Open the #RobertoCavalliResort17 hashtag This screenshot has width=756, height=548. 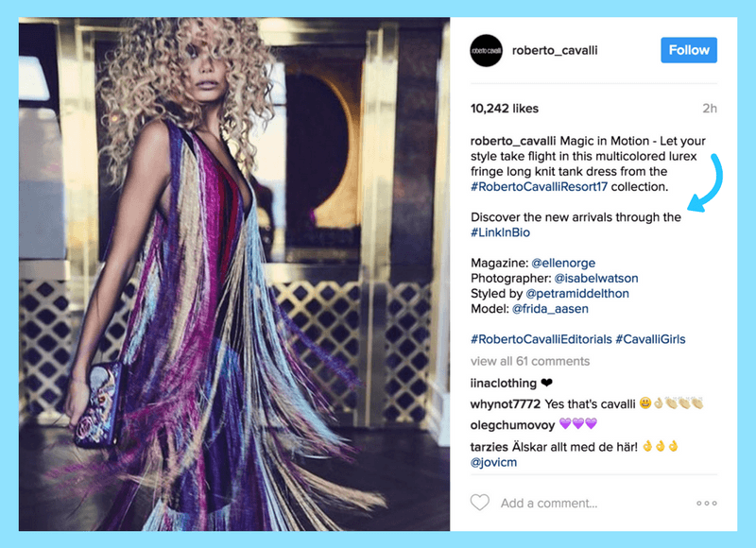pyautogui.click(x=539, y=186)
